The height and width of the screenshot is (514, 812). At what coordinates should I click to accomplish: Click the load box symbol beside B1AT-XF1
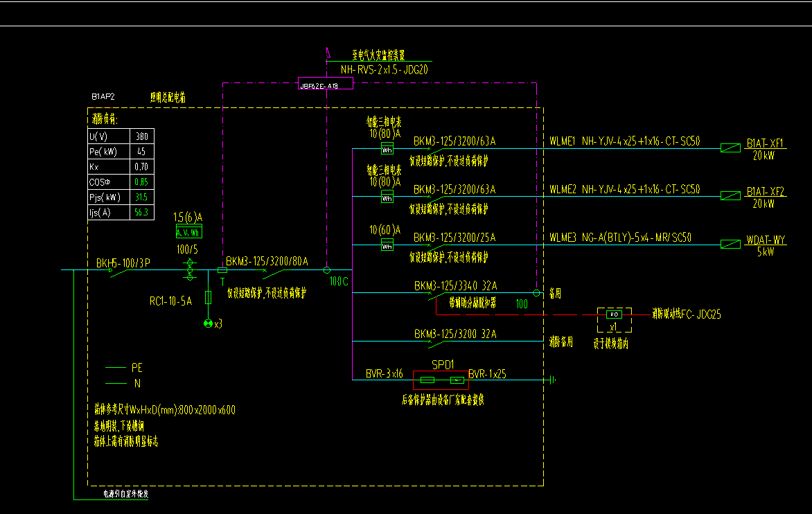[730, 148]
